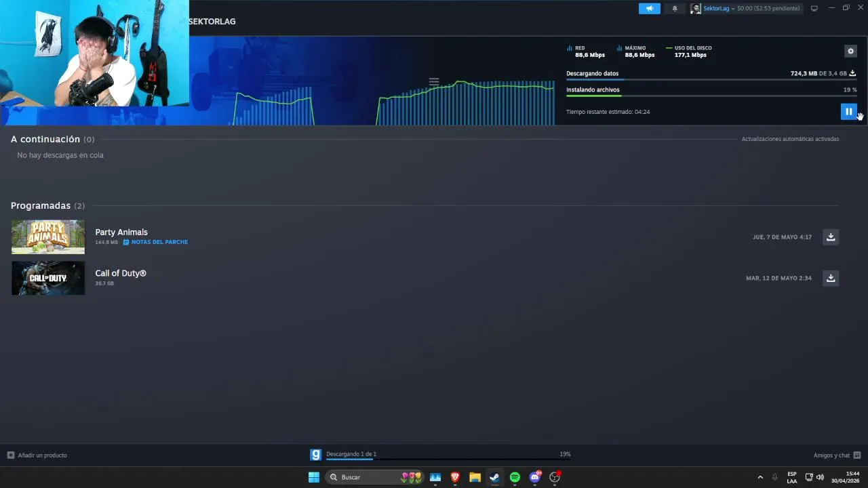Click the A continuación heading

[45, 139]
